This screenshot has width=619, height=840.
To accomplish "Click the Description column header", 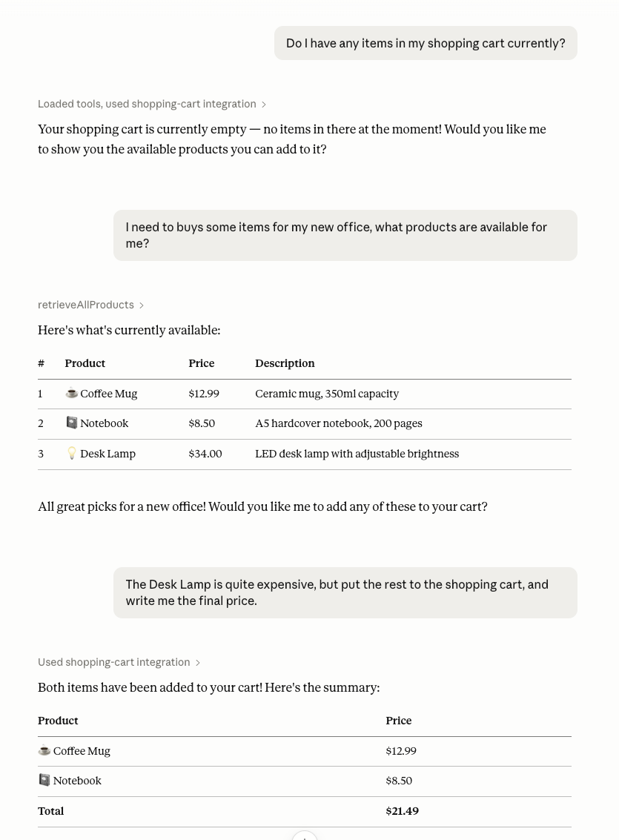I will tap(285, 363).
